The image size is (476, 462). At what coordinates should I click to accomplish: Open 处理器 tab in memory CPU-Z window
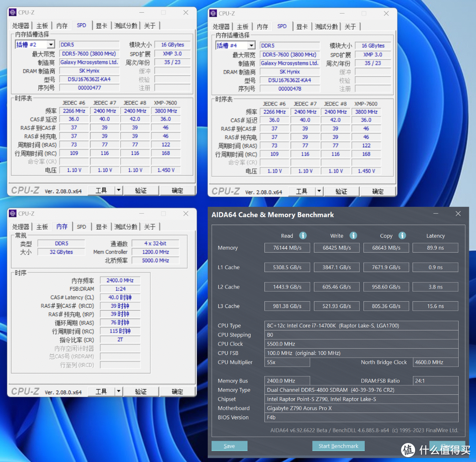[21, 227]
